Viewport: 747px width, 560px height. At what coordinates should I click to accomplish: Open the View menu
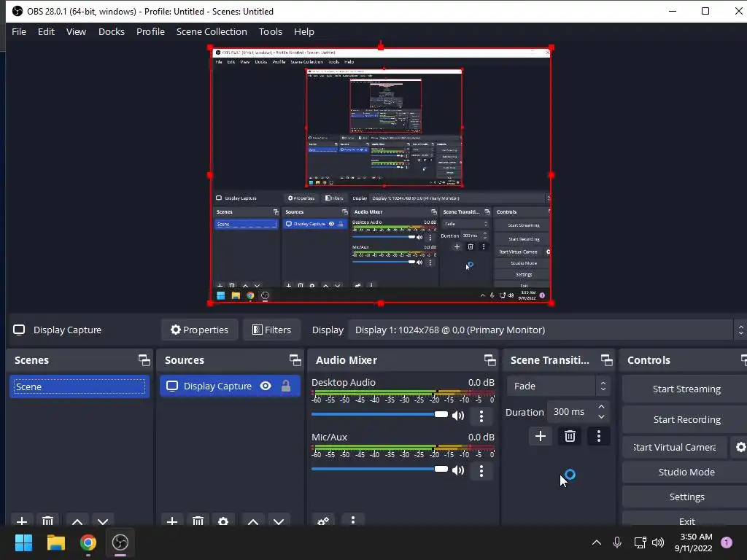(76, 31)
